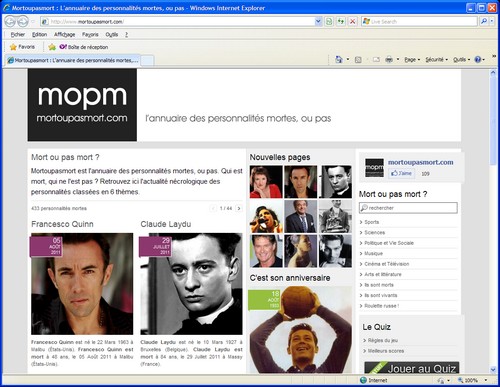The height and width of the screenshot is (387, 500).
Task: Click the red Stop loading icon
Action: [352, 22]
